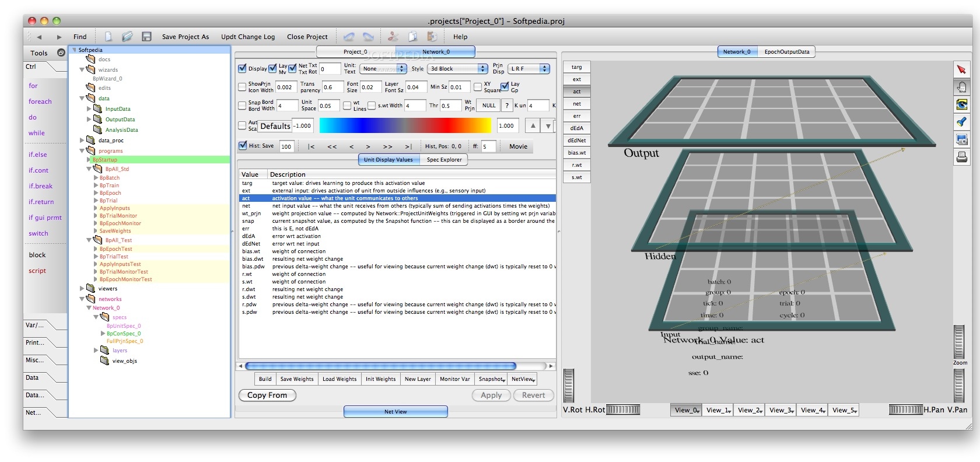Activate the hand pan tool
Viewport: 980px width, 462px height.
click(x=961, y=87)
